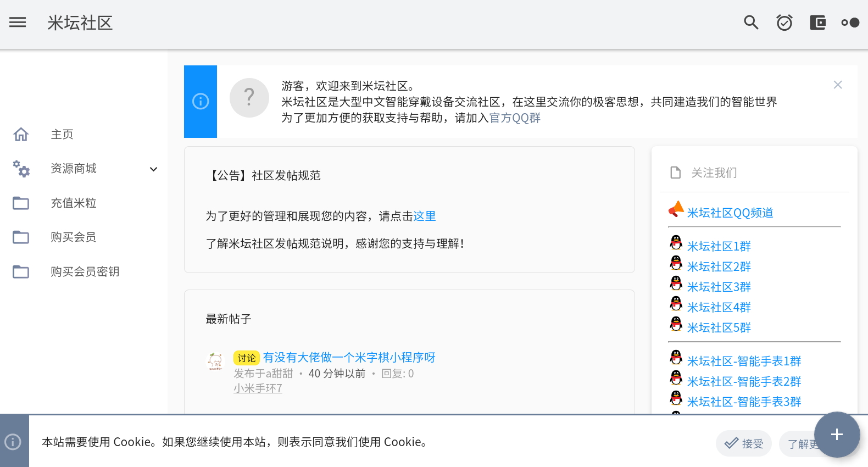Open the wallet icon in header
Screen dimensions: 868x467
[817, 23]
